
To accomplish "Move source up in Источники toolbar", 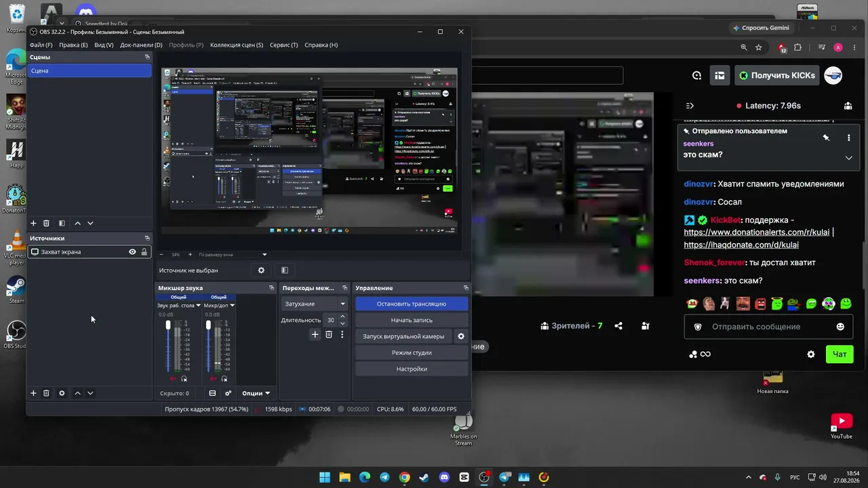I will (x=77, y=393).
